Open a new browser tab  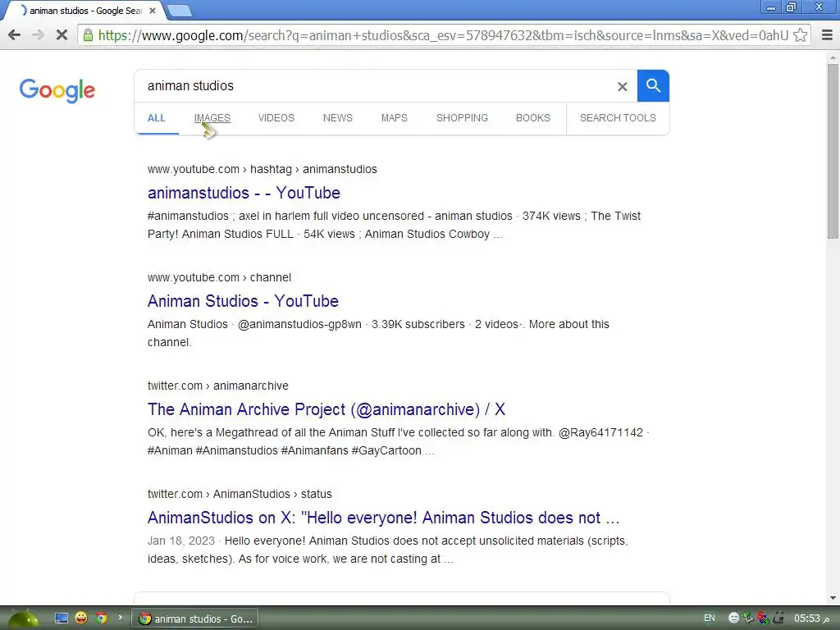click(x=180, y=11)
